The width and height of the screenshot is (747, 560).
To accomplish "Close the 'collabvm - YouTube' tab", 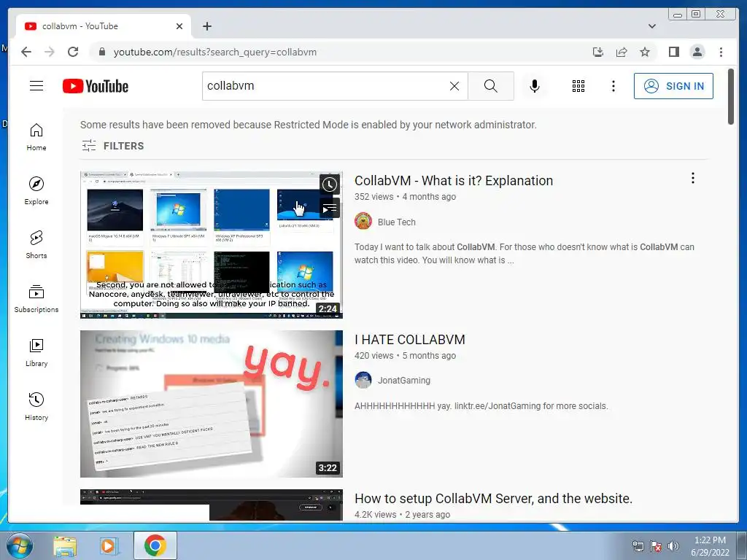I will click(x=179, y=26).
